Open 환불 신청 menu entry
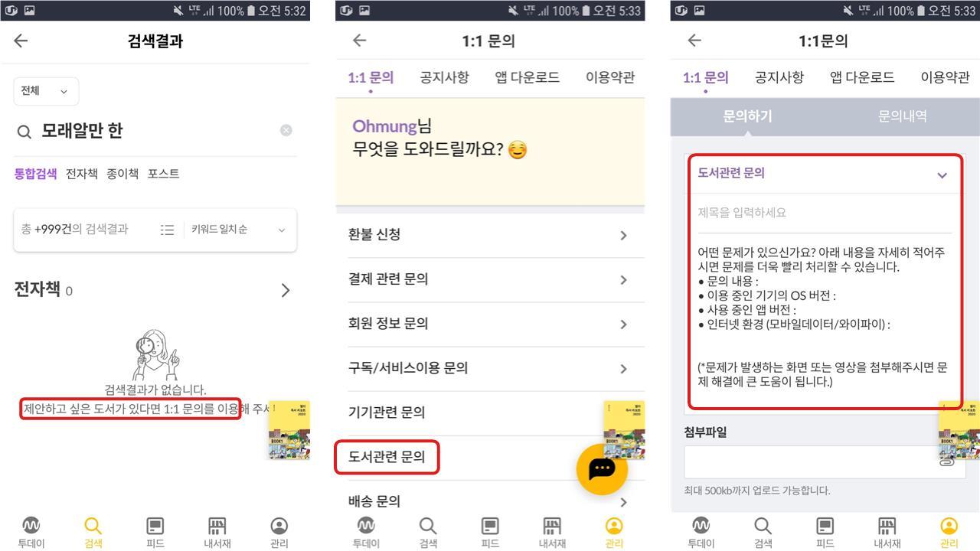This screenshot has height=551, width=980. coord(490,235)
